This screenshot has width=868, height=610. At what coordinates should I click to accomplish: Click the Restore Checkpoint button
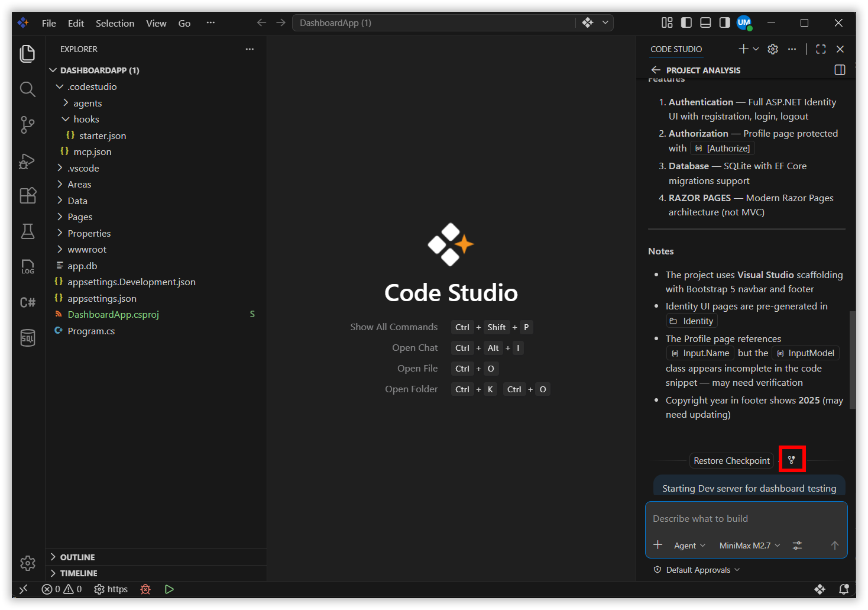pos(731,460)
